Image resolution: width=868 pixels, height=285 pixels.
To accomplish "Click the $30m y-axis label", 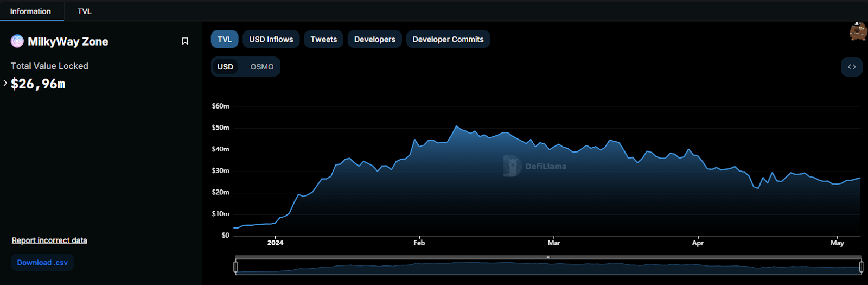I will pyautogui.click(x=220, y=170).
